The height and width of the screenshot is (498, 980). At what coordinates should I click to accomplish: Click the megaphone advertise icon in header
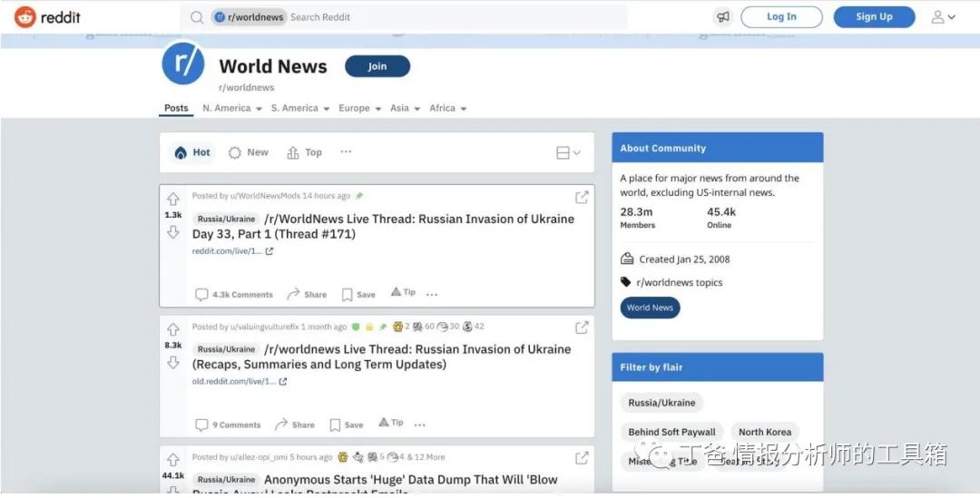(x=722, y=17)
